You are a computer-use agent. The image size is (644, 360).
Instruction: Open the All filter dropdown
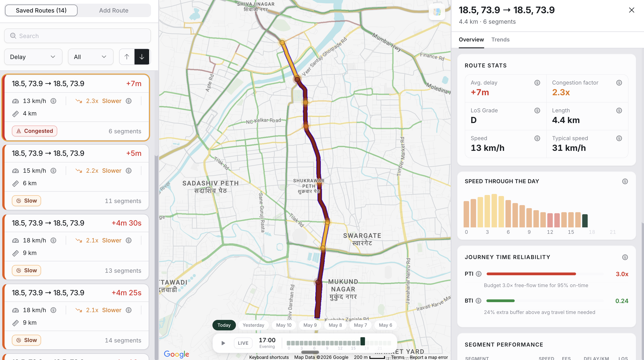tap(91, 57)
